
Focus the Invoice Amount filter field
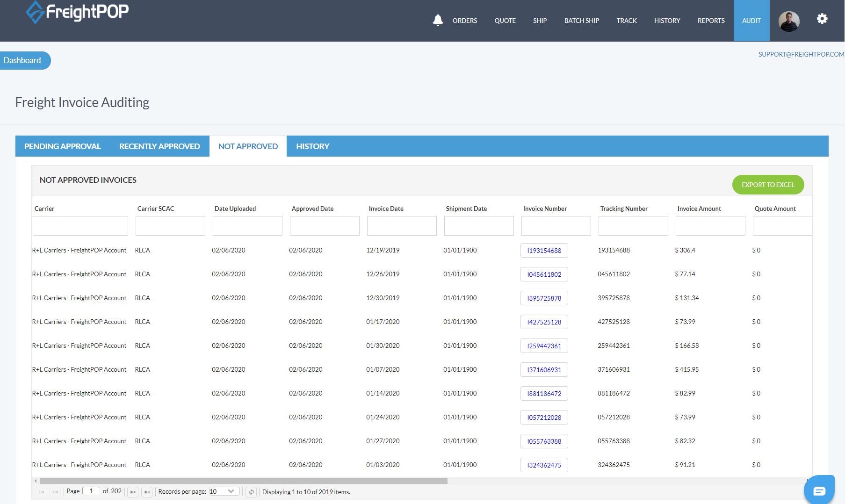click(x=710, y=226)
